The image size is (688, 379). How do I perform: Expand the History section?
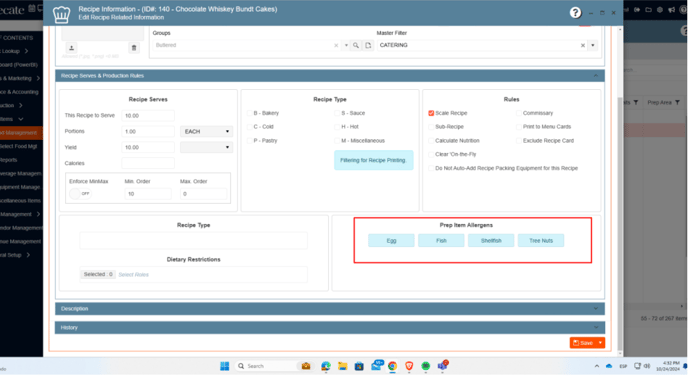click(595, 328)
